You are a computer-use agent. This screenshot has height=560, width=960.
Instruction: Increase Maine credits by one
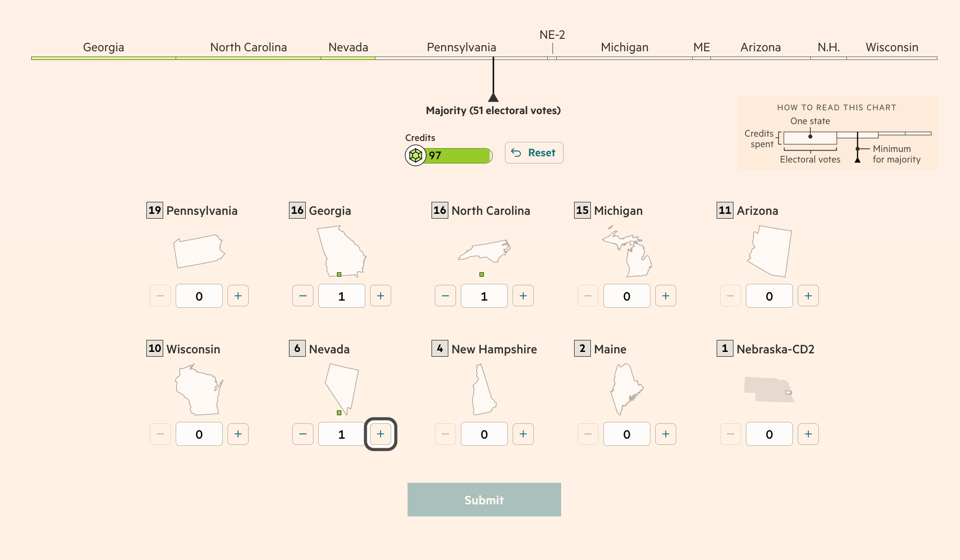(x=666, y=434)
